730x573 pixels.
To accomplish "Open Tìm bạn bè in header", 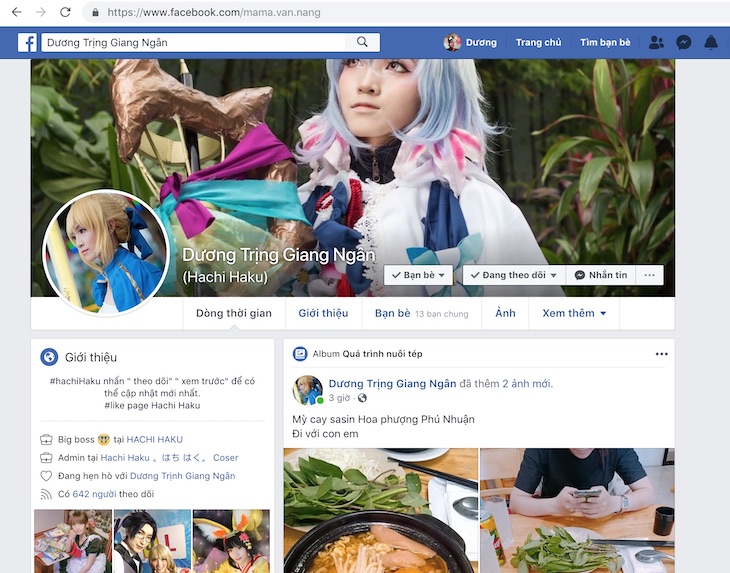I will (605, 42).
